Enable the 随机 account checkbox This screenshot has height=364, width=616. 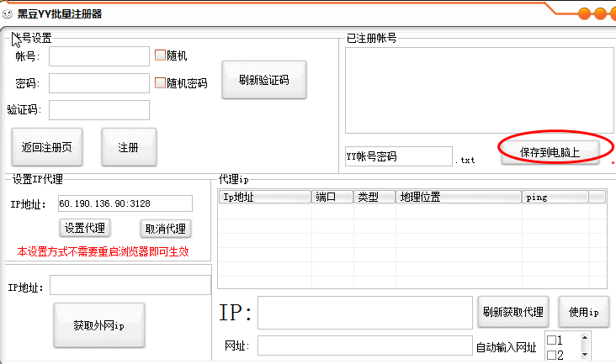(x=160, y=55)
